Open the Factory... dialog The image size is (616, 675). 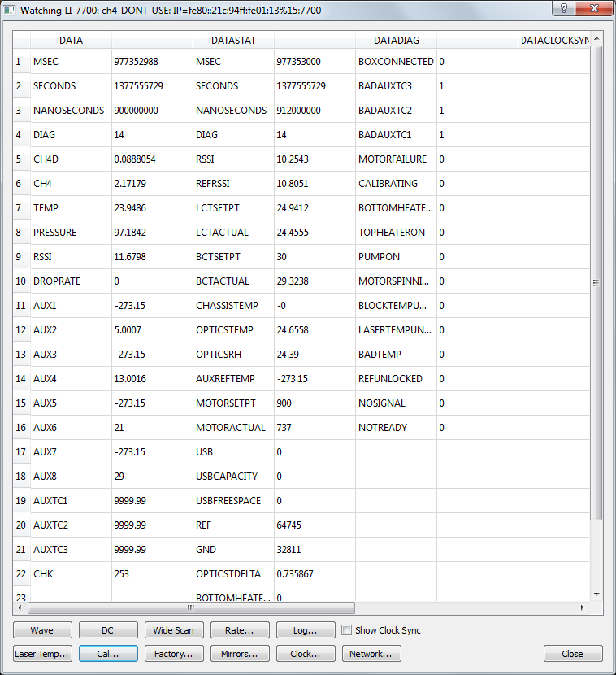coord(174,654)
